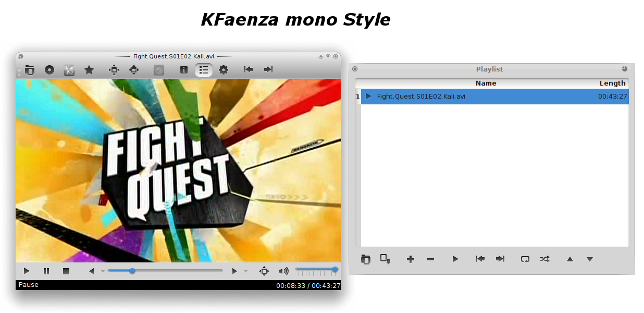Play selected item in Playlist toolbar
Viewport: 644px width, 313px height.
point(455,259)
